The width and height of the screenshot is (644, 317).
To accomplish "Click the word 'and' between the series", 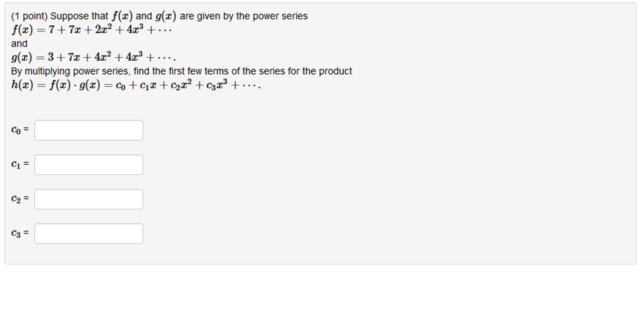I will (x=19, y=43).
